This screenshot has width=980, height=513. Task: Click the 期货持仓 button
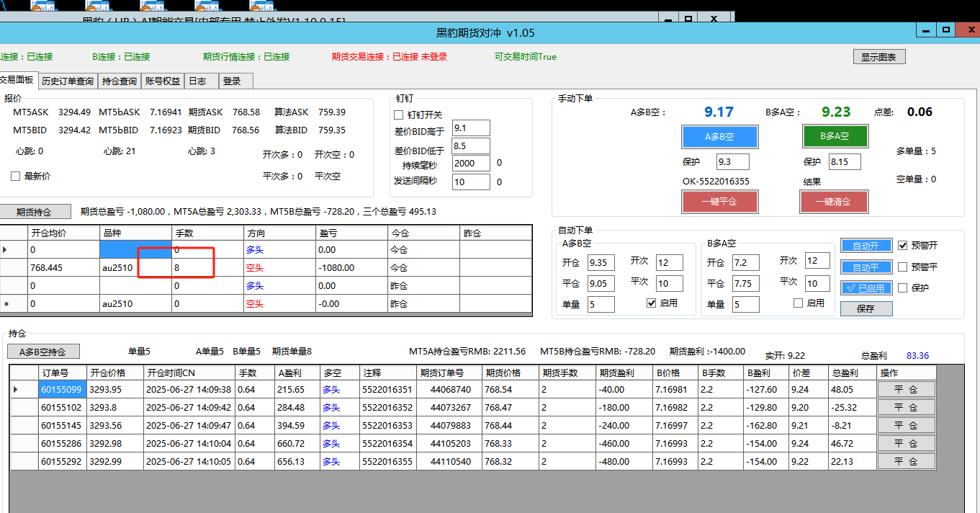[36, 212]
